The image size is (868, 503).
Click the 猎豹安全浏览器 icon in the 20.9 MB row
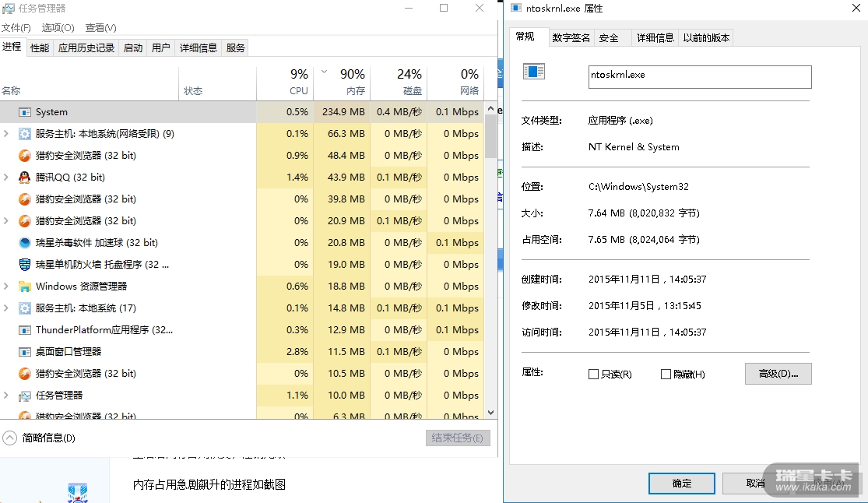point(24,221)
